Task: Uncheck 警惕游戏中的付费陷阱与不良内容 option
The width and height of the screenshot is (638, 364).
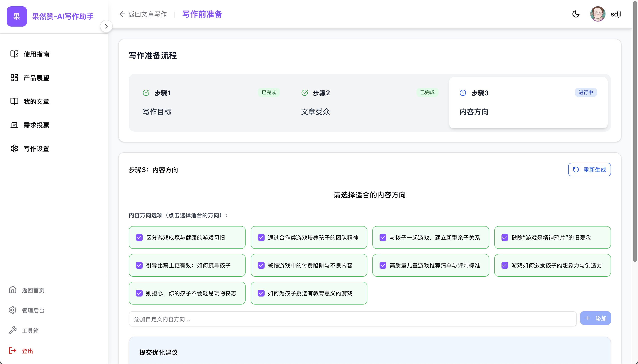Action: click(261, 265)
